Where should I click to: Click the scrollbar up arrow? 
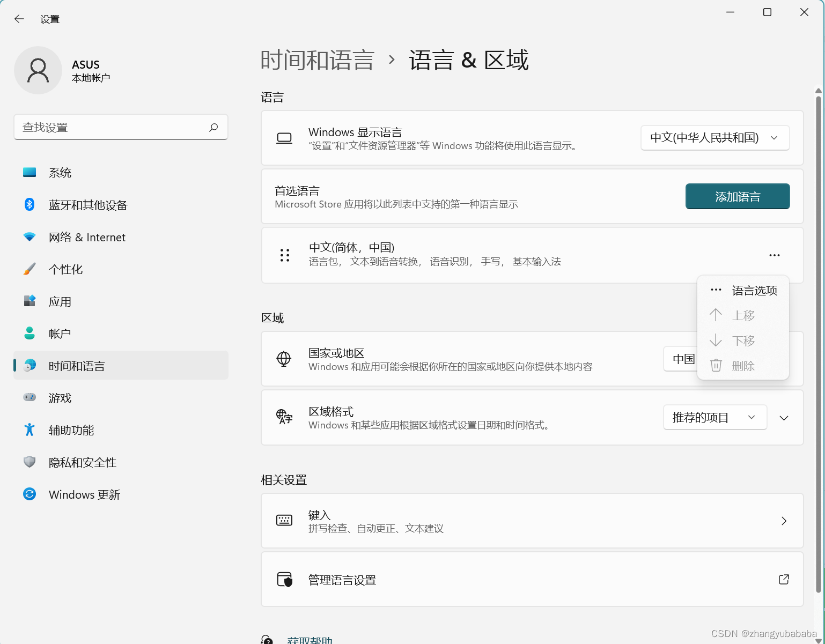(819, 91)
